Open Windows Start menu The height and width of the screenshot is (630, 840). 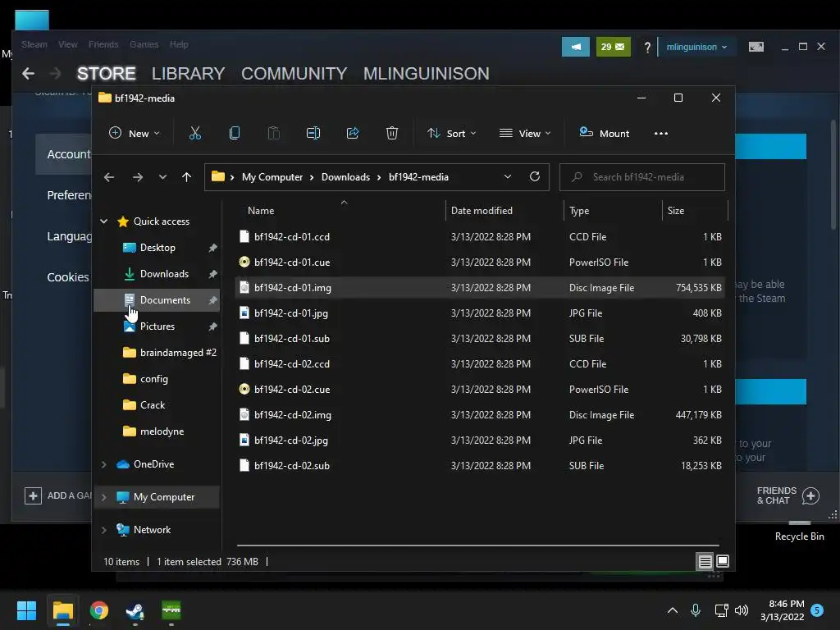(x=26, y=610)
